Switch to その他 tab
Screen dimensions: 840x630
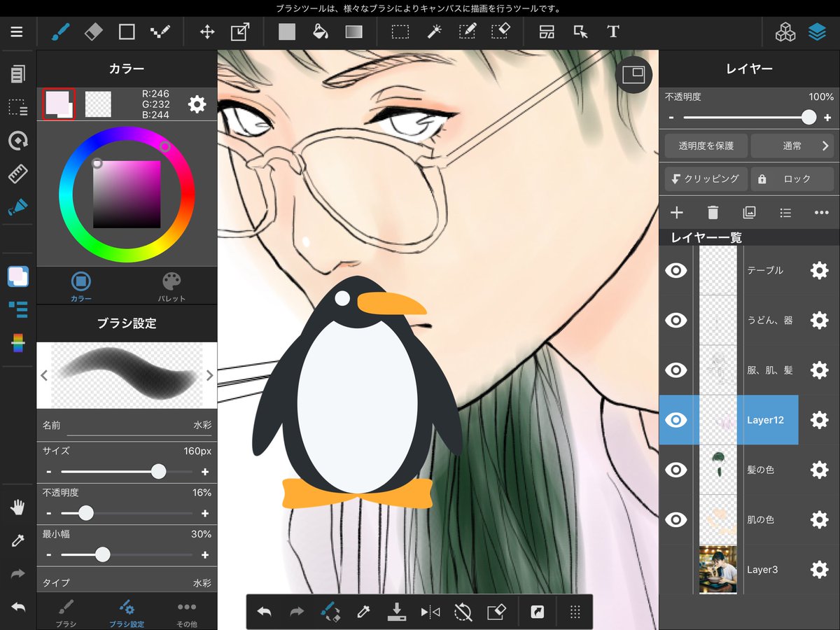[x=187, y=612]
